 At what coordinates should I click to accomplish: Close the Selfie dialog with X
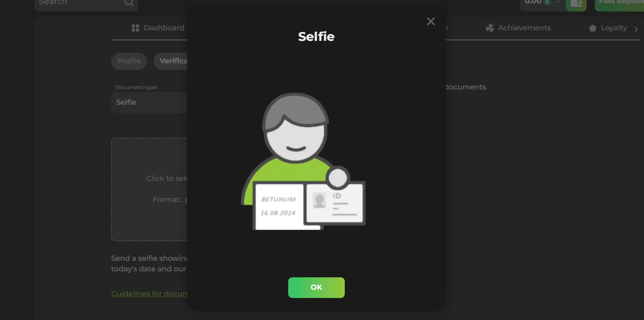(431, 22)
